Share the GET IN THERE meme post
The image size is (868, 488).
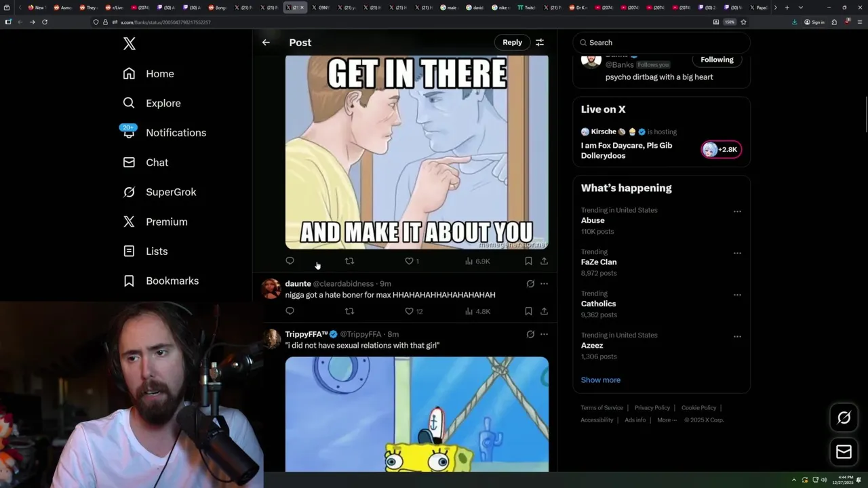click(544, 261)
